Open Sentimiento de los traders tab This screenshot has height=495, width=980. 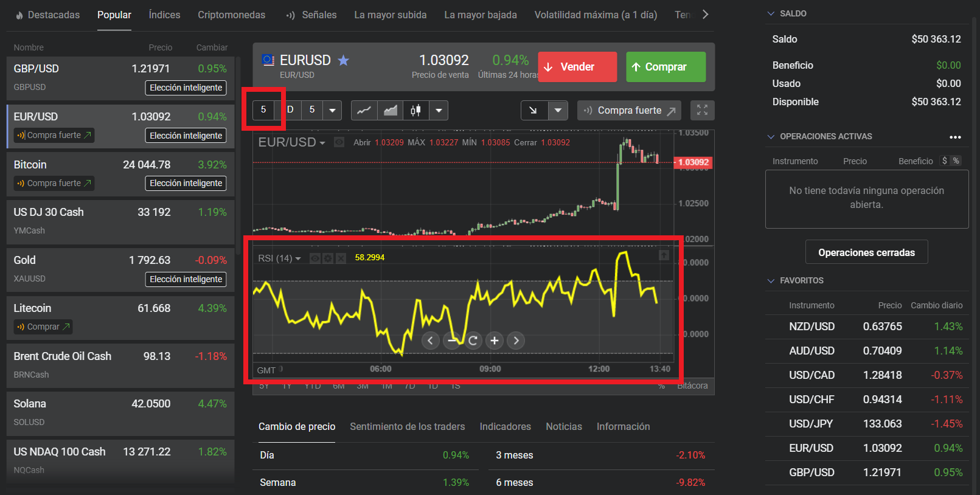pyautogui.click(x=407, y=427)
